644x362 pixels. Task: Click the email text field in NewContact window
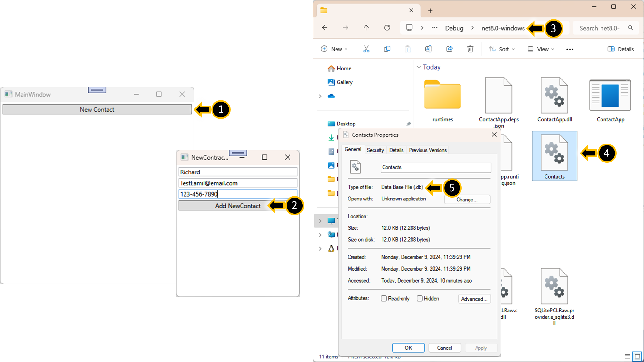[x=238, y=183]
